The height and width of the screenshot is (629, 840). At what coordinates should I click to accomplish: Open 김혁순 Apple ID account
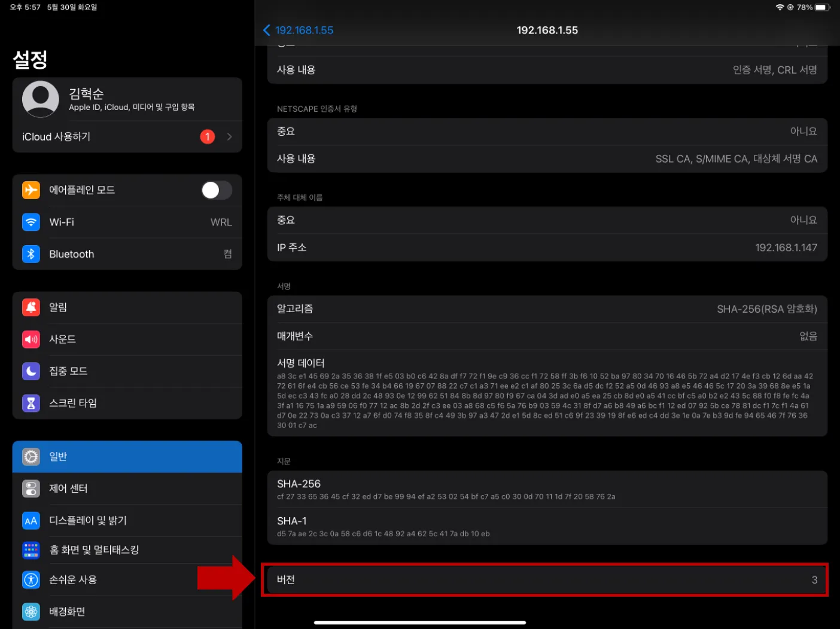point(127,99)
